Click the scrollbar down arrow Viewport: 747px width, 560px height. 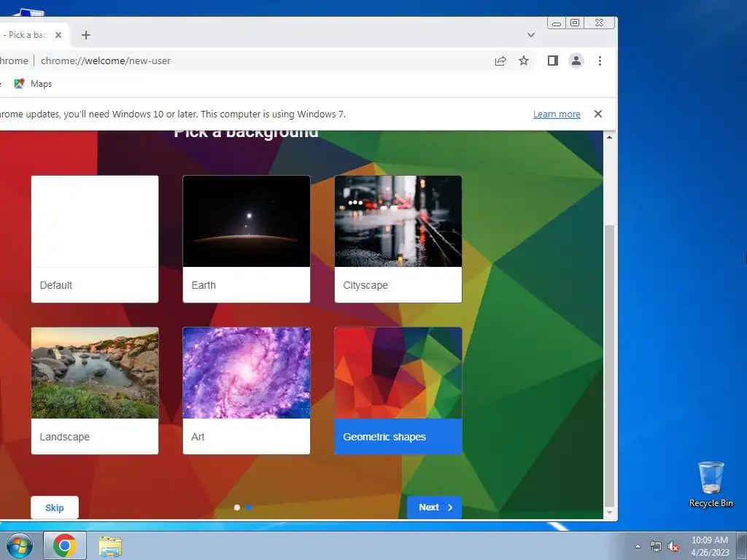point(609,513)
